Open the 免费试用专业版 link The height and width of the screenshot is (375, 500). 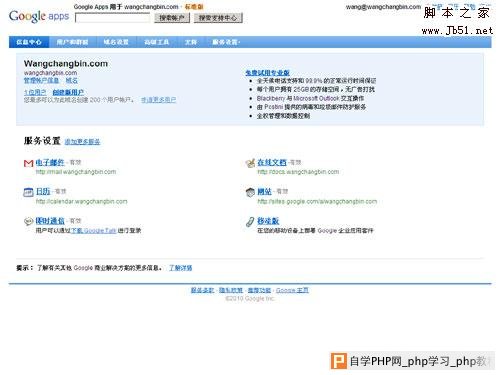(267, 73)
